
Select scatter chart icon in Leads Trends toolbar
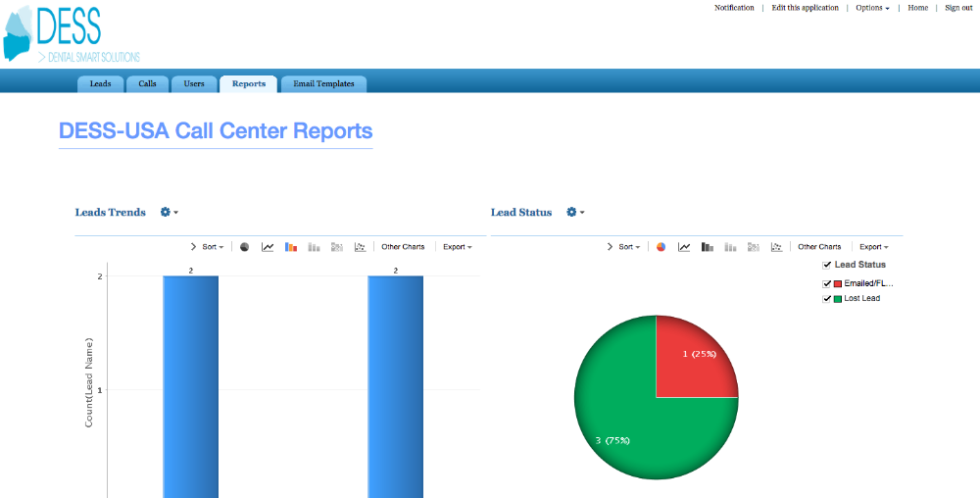click(360, 247)
